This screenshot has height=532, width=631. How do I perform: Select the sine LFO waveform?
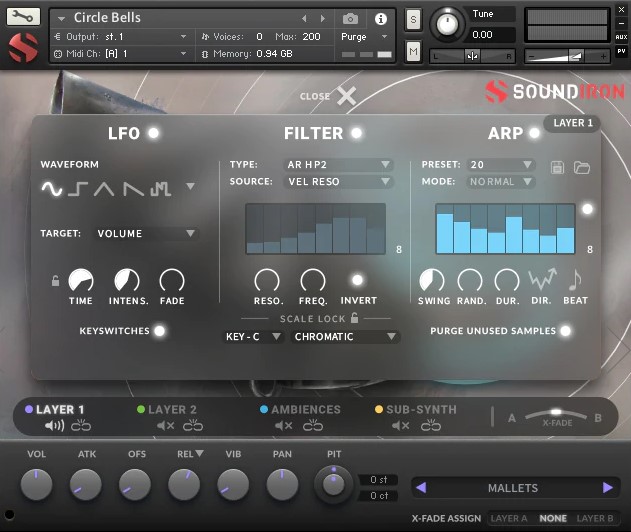(52, 188)
